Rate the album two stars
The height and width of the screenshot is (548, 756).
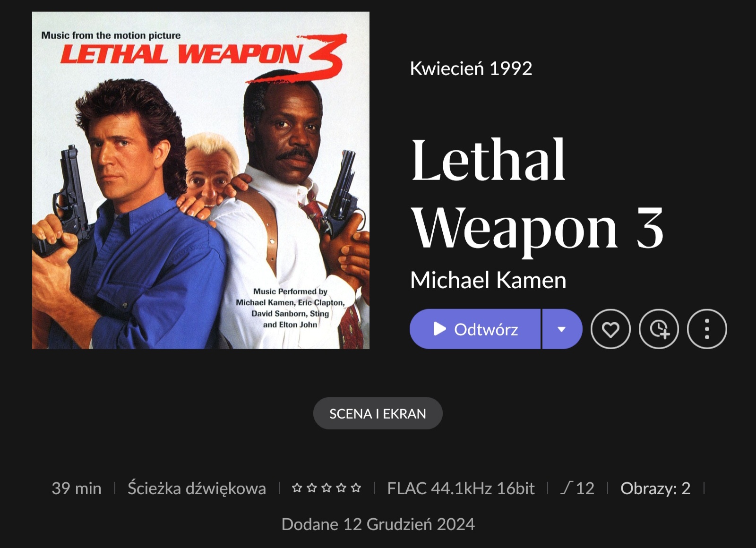click(x=311, y=488)
